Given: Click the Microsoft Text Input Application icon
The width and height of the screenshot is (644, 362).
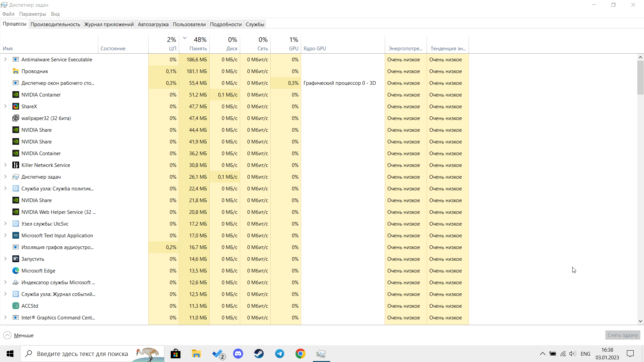Looking at the screenshot, I should pyautogui.click(x=16, y=236).
